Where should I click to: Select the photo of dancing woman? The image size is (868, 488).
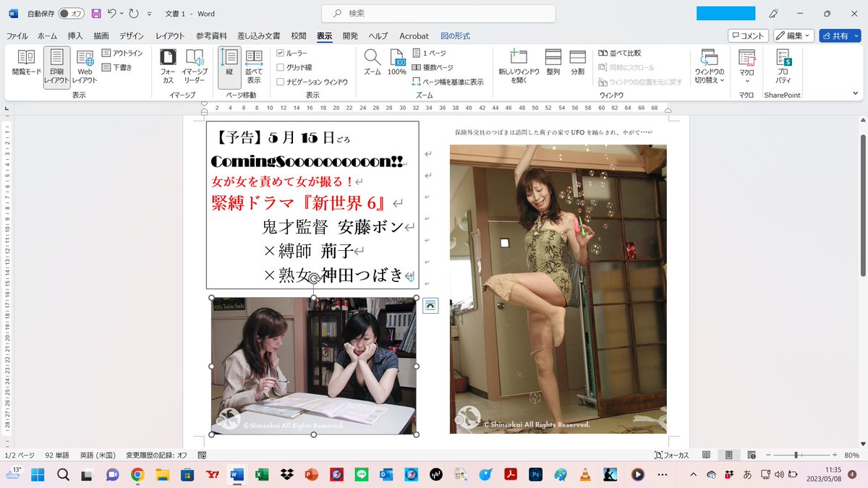tap(558, 288)
